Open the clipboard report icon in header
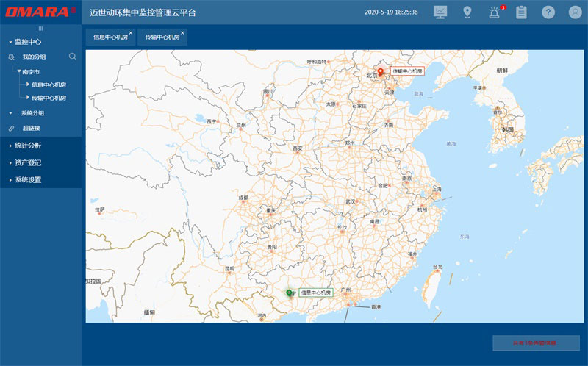The height and width of the screenshot is (366, 588). [521, 12]
